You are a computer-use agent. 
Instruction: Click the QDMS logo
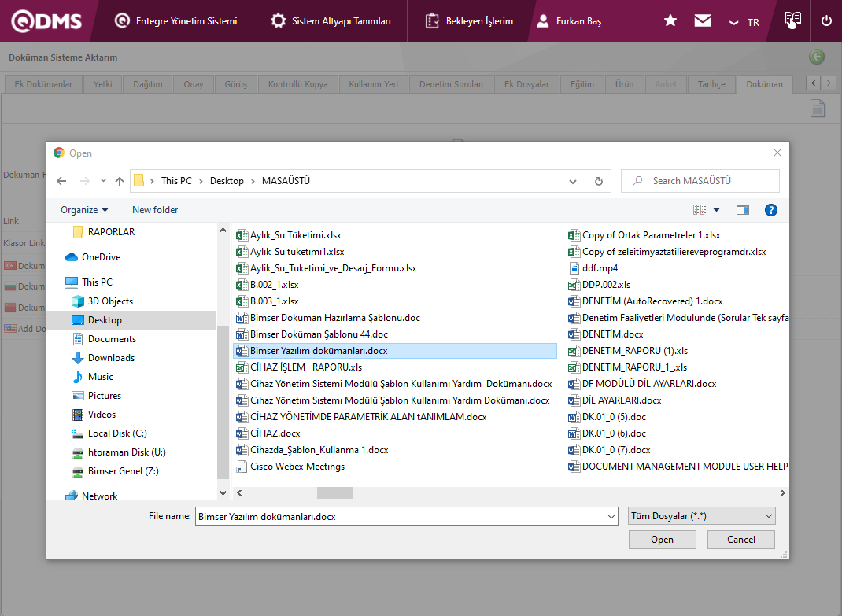(x=46, y=21)
